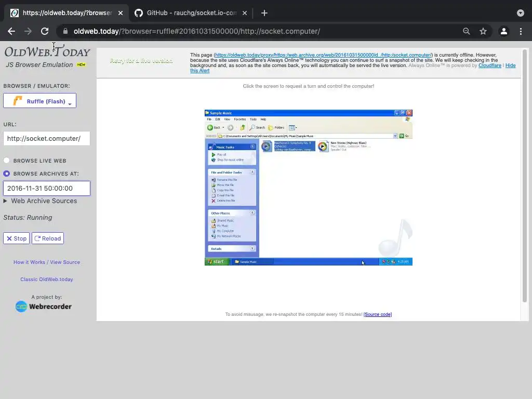This screenshot has height=399, width=532.
Task: Open the browser profile icon
Action: [504, 31]
